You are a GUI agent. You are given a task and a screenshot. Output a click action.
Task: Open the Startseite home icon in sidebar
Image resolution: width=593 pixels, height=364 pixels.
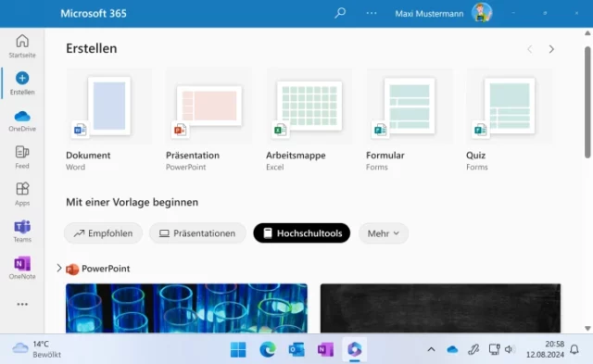point(22,41)
